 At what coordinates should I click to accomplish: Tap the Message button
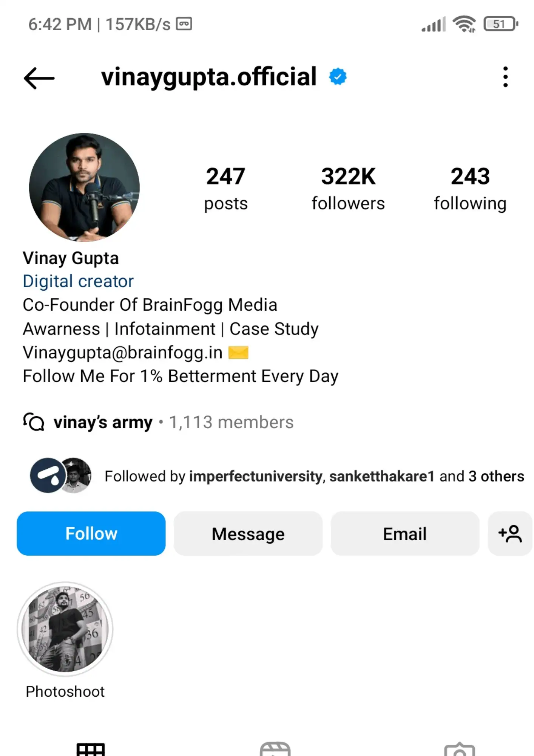(248, 534)
